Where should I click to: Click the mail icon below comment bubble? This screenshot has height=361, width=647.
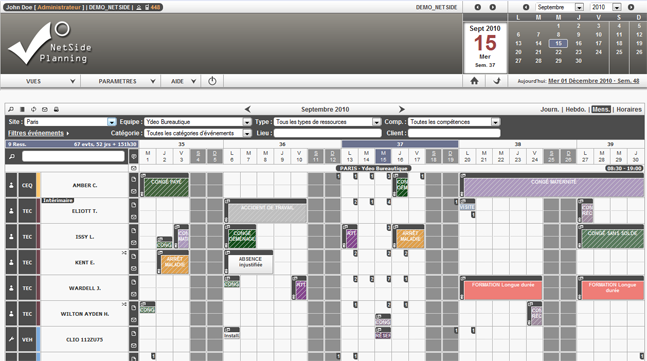(x=134, y=168)
